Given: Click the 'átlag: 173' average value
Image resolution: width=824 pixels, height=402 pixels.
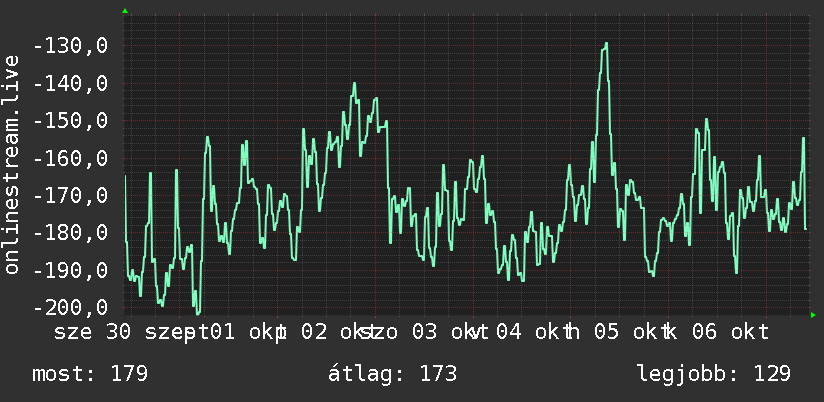Looking at the screenshot, I should pyautogui.click(x=393, y=374).
